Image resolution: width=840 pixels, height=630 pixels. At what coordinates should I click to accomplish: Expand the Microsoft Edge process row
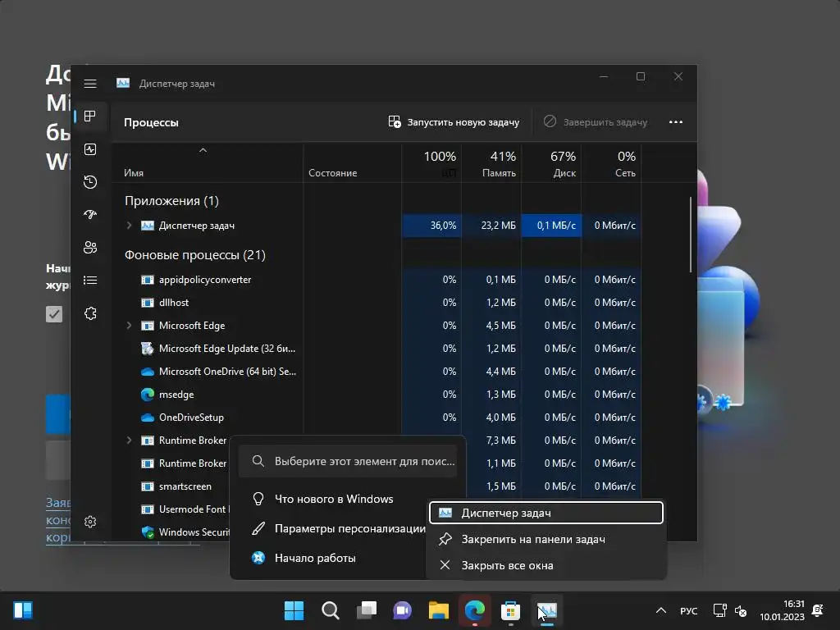[x=129, y=325]
